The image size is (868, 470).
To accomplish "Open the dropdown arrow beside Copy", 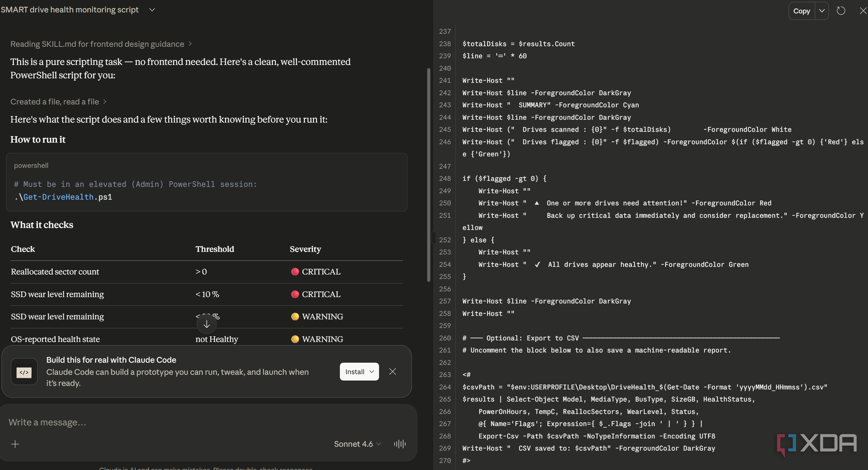I will coord(822,11).
